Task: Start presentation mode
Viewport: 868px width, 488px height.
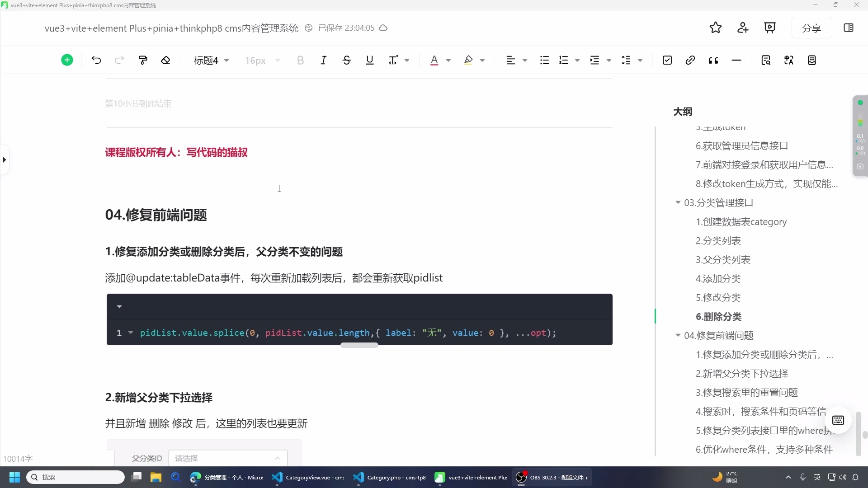Action: (770, 28)
